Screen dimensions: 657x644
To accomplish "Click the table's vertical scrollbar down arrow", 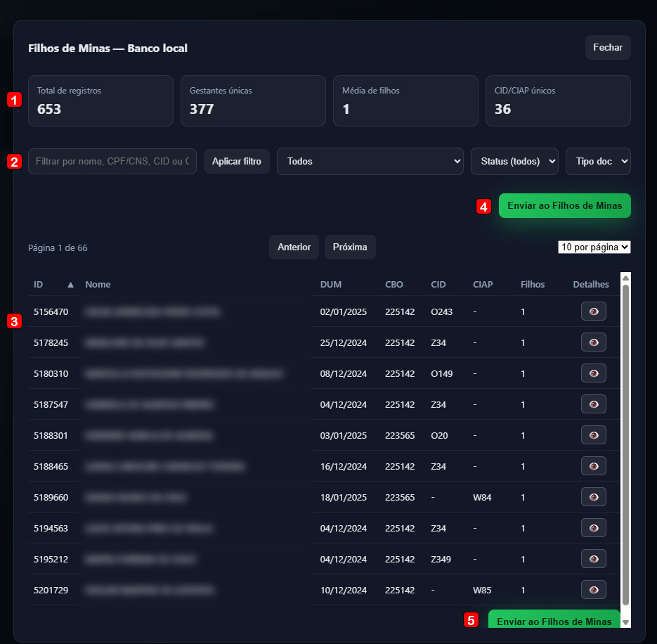I will point(625,622).
